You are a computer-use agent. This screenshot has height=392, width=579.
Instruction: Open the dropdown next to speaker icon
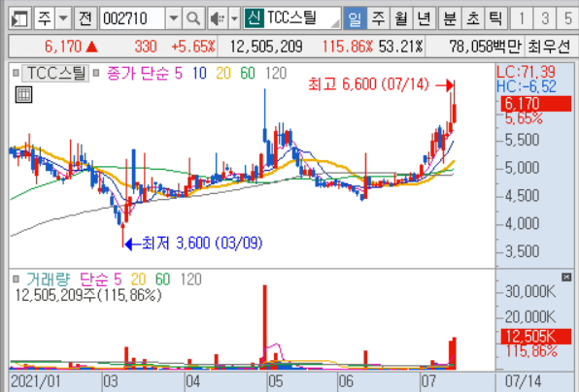[x=234, y=18]
